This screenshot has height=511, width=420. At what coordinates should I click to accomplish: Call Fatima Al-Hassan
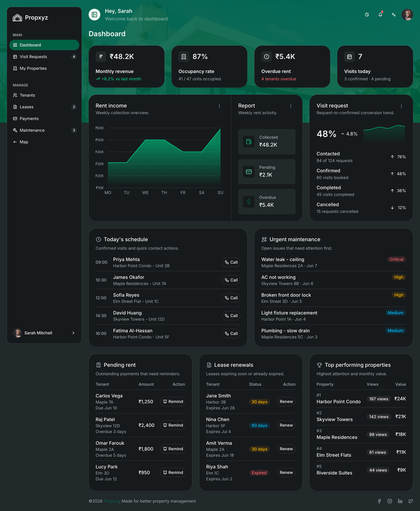pos(231,333)
